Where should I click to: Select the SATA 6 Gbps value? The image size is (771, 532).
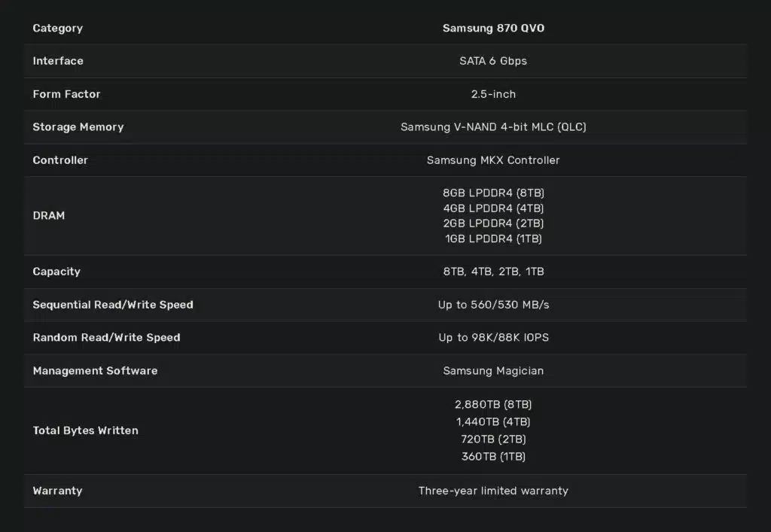[x=493, y=61]
